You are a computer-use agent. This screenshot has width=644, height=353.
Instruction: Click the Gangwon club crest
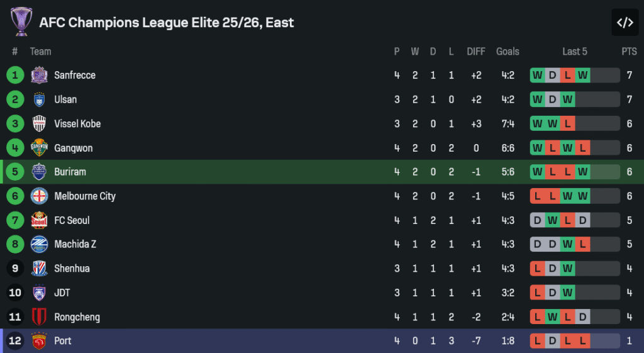click(x=39, y=148)
